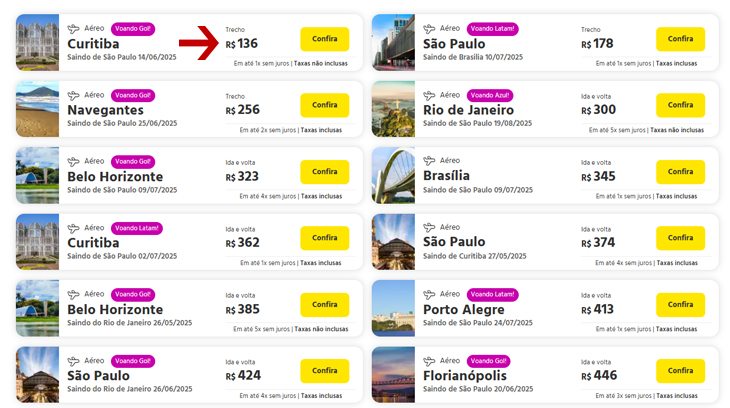Open the Porto Alegre destination title

464,309
